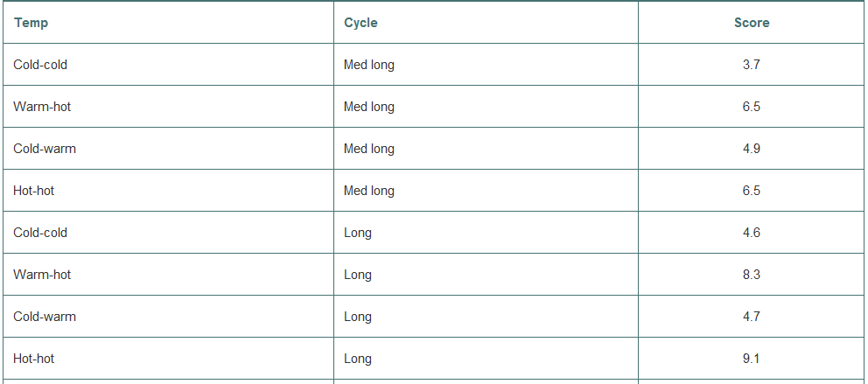This screenshot has height=384, width=868.
Task: Click the 6.5 score in the Hot-hot row
Action: [x=752, y=191]
